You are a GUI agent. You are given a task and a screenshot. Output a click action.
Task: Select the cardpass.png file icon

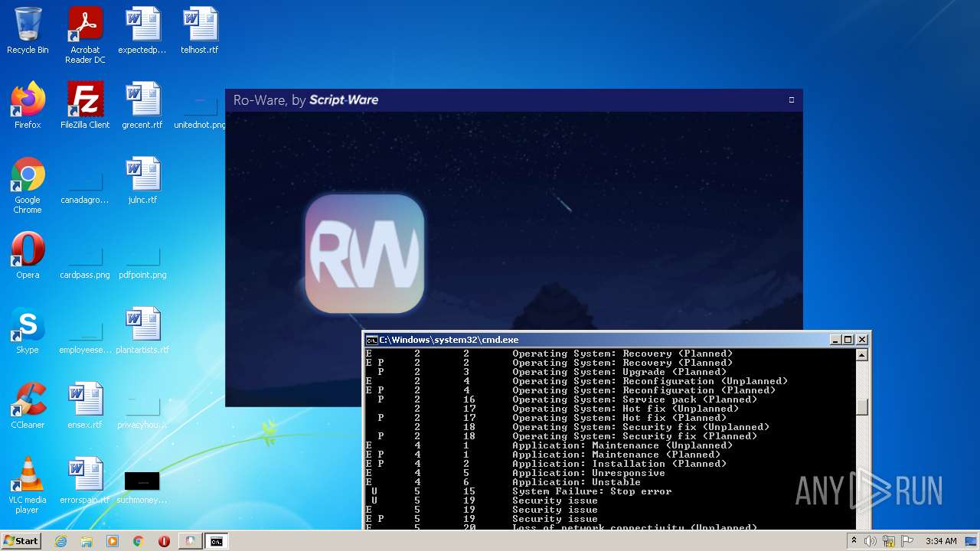85,262
